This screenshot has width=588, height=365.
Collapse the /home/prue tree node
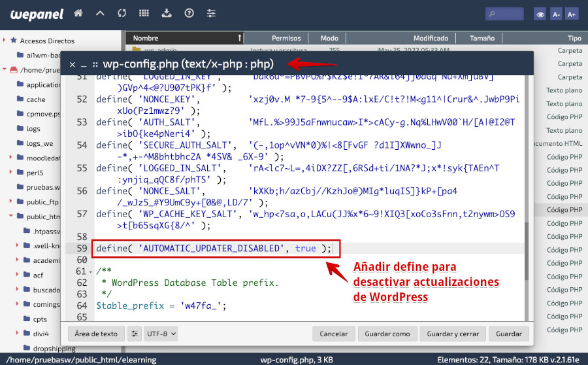(x=5, y=69)
